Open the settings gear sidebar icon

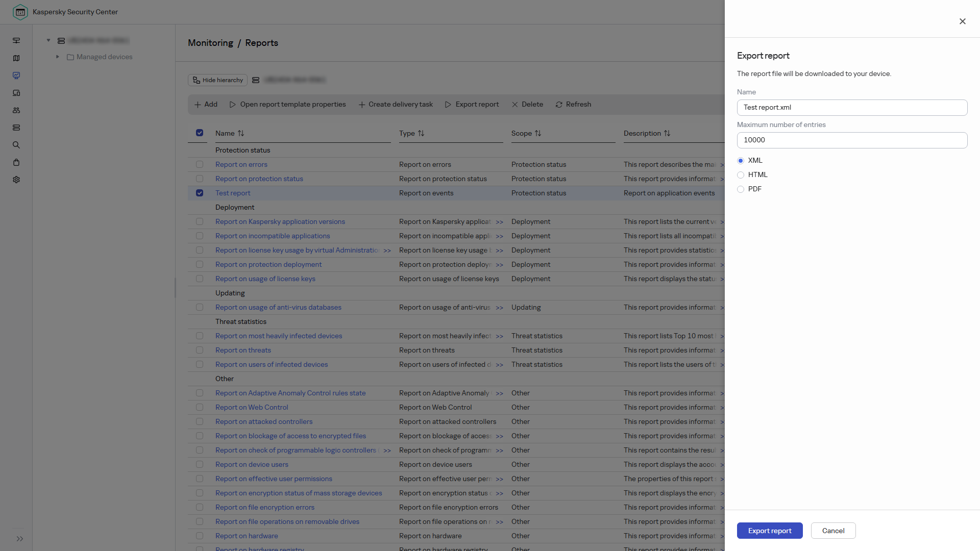[x=16, y=180]
